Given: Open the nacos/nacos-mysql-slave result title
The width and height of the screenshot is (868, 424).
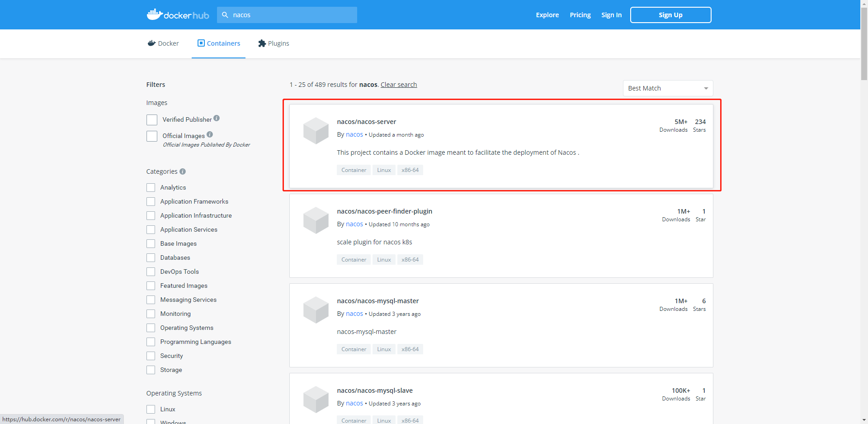Looking at the screenshot, I should point(375,391).
